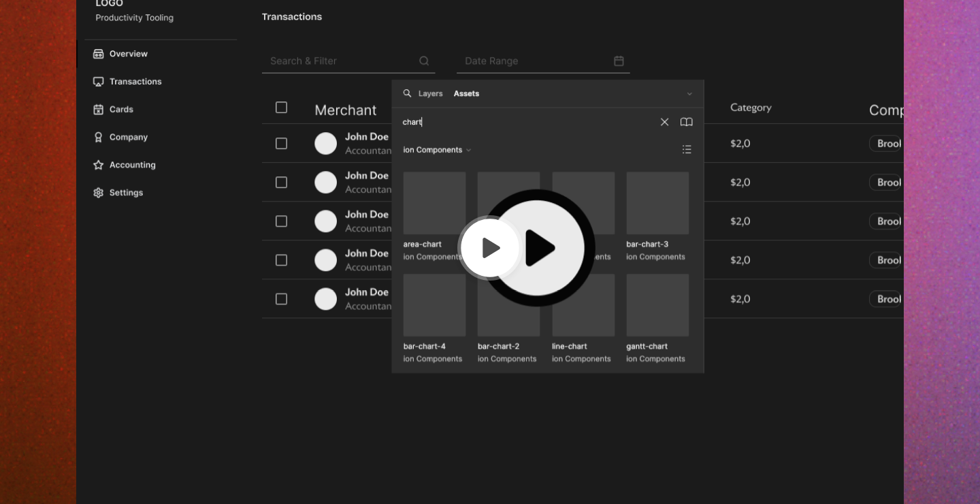
Task: Check the last transaction row checkbox
Action: (281, 298)
